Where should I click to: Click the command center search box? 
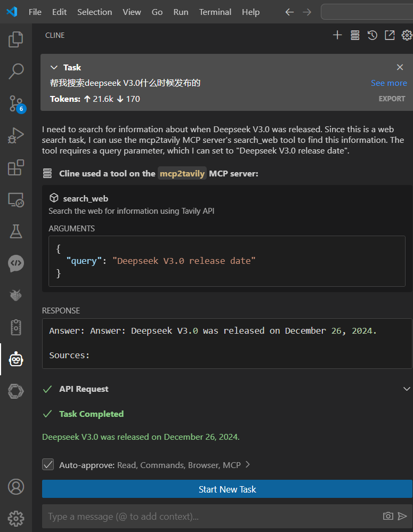click(367, 12)
